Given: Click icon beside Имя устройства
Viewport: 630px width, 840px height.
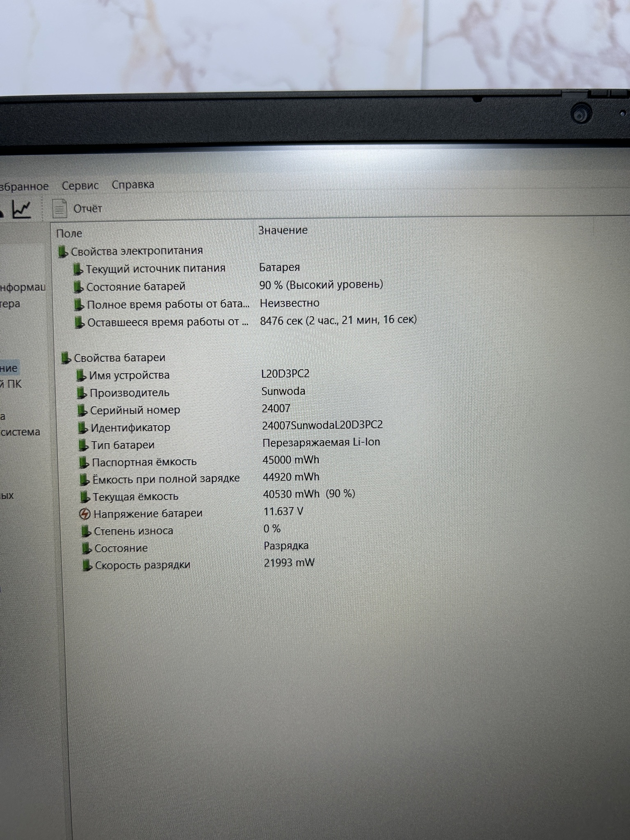Looking at the screenshot, I should click(x=81, y=375).
